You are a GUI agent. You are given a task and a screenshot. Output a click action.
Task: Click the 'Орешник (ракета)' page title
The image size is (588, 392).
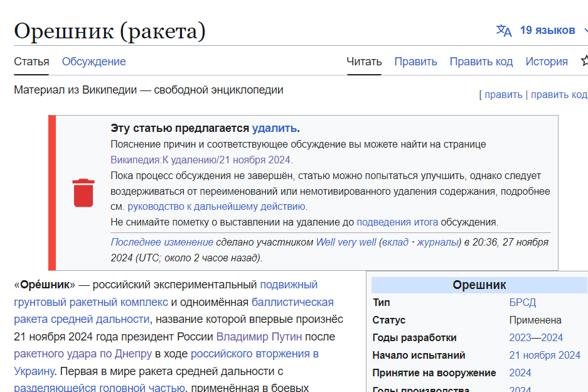pyautogui.click(x=110, y=31)
